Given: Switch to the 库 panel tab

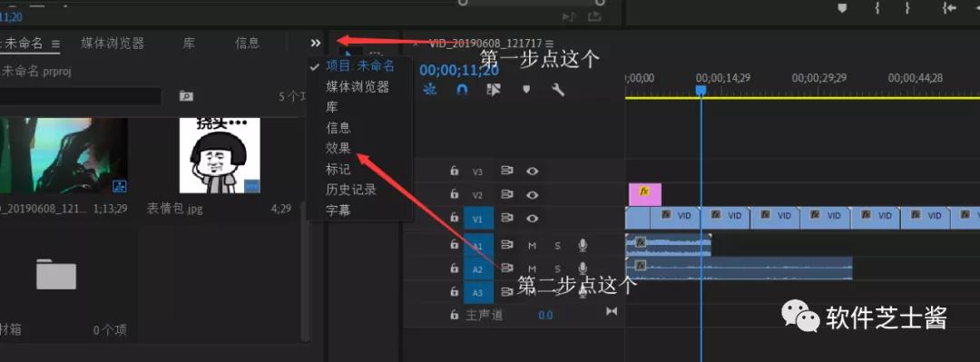Looking at the screenshot, I should pos(189,44).
